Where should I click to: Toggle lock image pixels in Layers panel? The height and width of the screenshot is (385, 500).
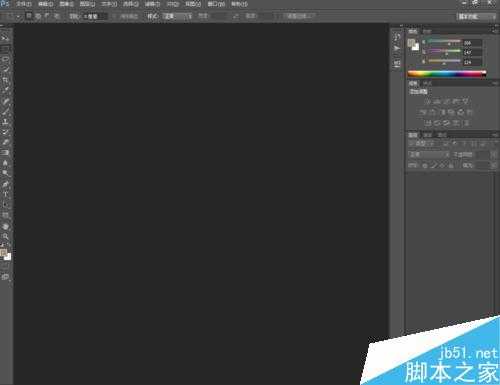point(433,165)
